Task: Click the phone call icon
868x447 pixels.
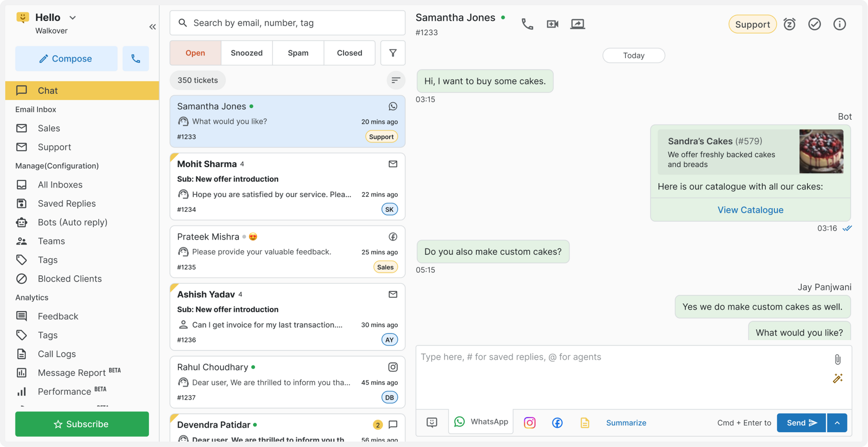Action: (527, 24)
